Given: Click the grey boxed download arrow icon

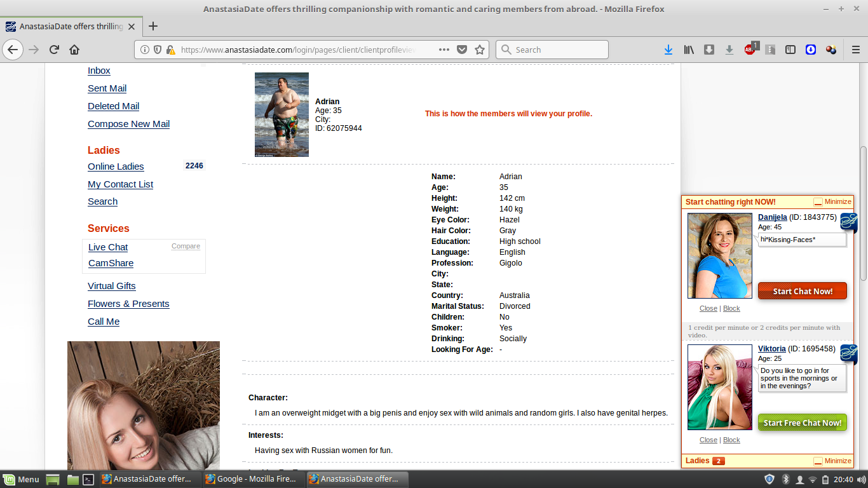Looking at the screenshot, I should 709,50.
